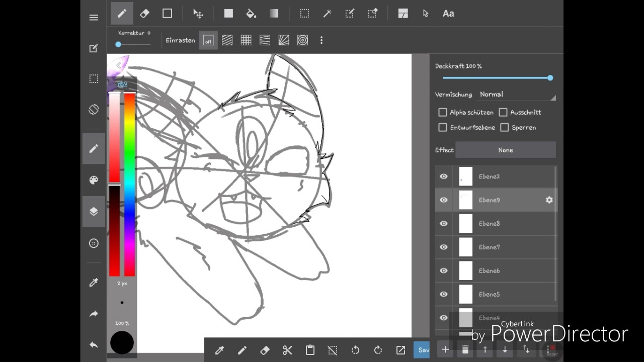Click the deselect icon in bottom bar
The height and width of the screenshot is (362, 644).
pos(333,350)
